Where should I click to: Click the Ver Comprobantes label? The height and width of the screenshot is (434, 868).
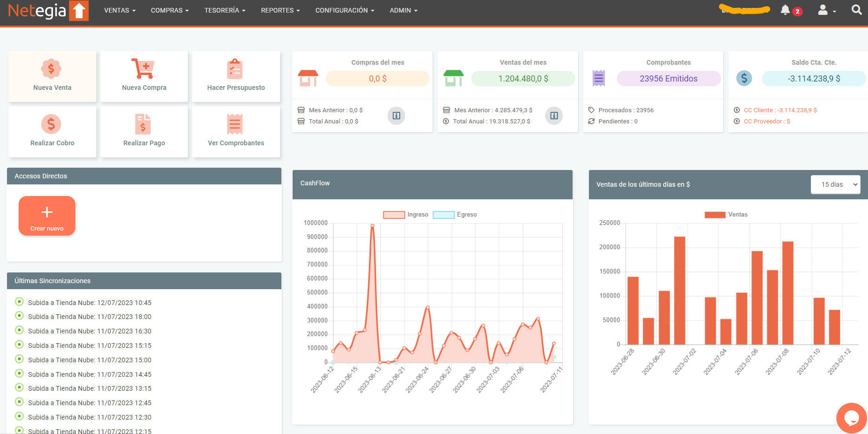point(236,143)
